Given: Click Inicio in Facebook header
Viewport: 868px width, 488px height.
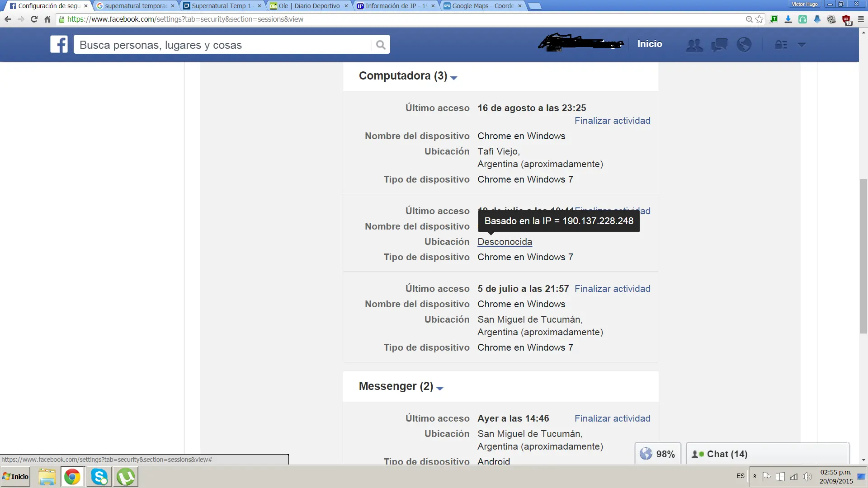Looking at the screenshot, I should [x=650, y=44].
